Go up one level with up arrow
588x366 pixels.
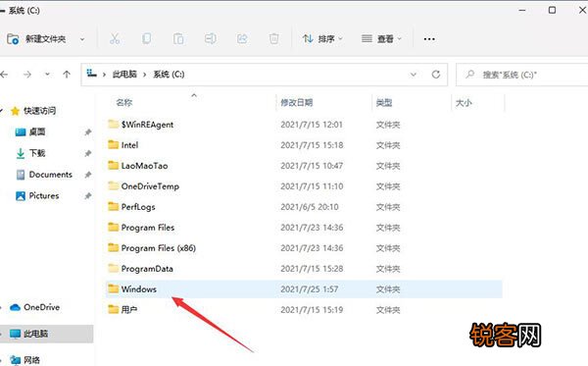(x=67, y=75)
